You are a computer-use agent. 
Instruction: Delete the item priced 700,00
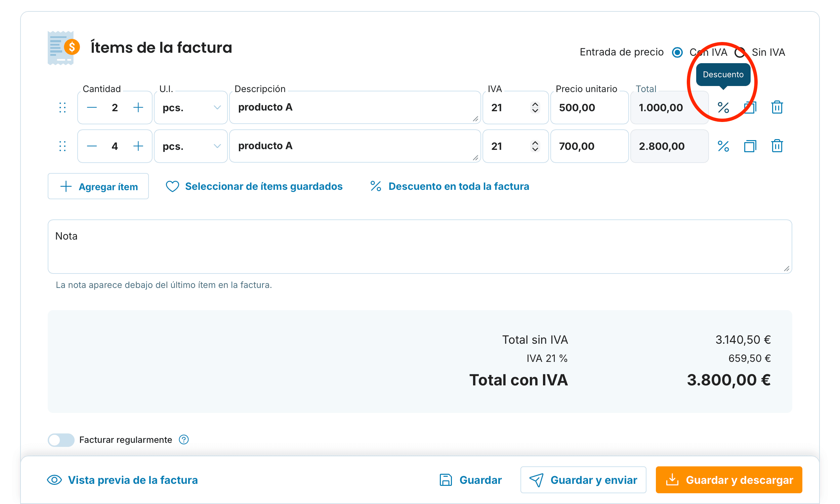[776, 146]
